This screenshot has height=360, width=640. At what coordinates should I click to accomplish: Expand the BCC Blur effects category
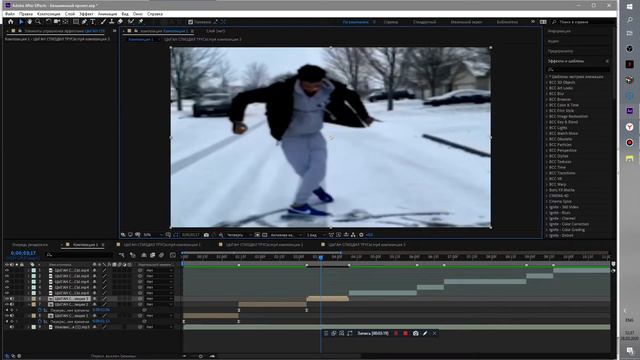[x=547, y=94]
